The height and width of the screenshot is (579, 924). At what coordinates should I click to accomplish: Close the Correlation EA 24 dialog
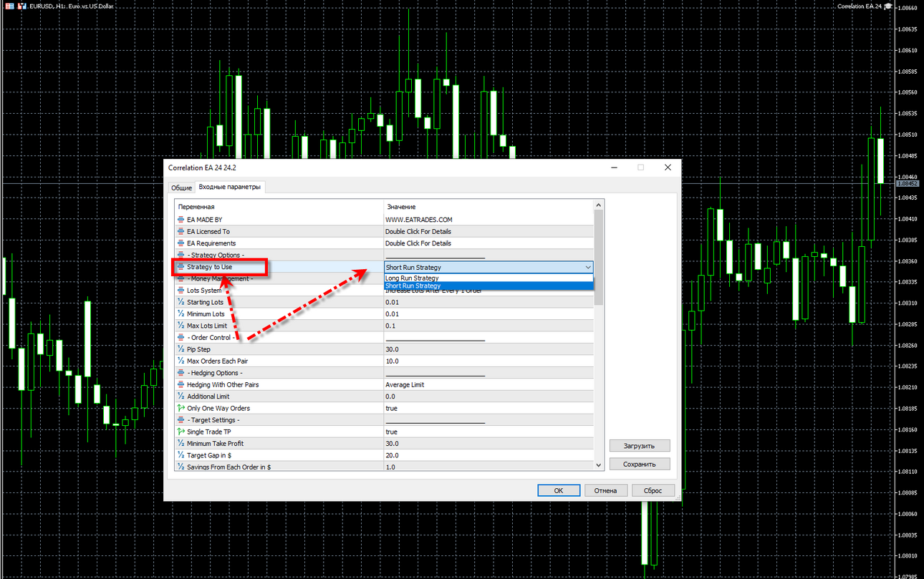[668, 167]
